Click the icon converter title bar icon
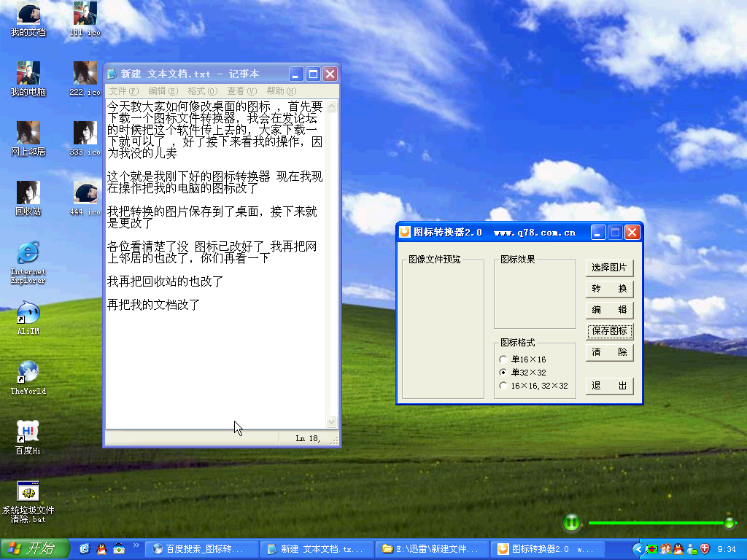Viewport: 747px width, 560px height. click(x=405, y=232)
